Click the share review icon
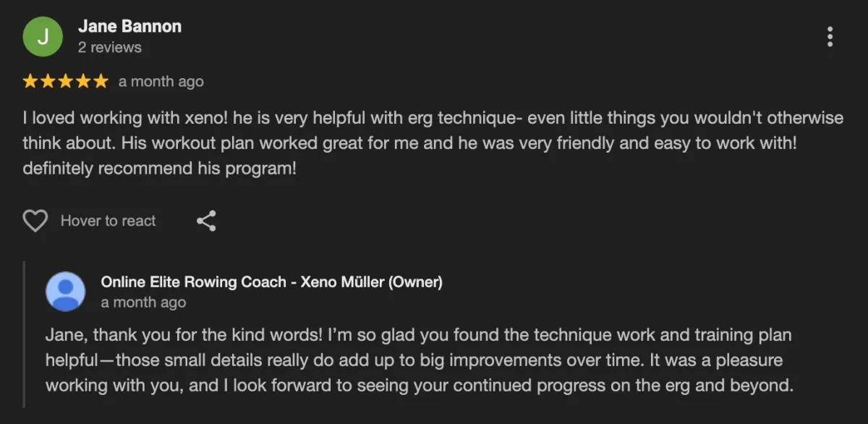The image size is (868, 424). tap(206, 221)
